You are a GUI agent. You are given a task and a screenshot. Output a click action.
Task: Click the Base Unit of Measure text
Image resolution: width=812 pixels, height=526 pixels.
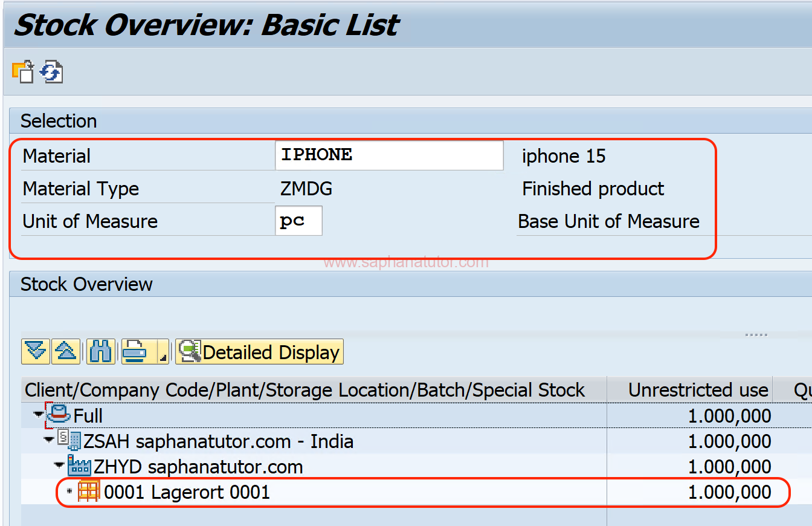609,221
